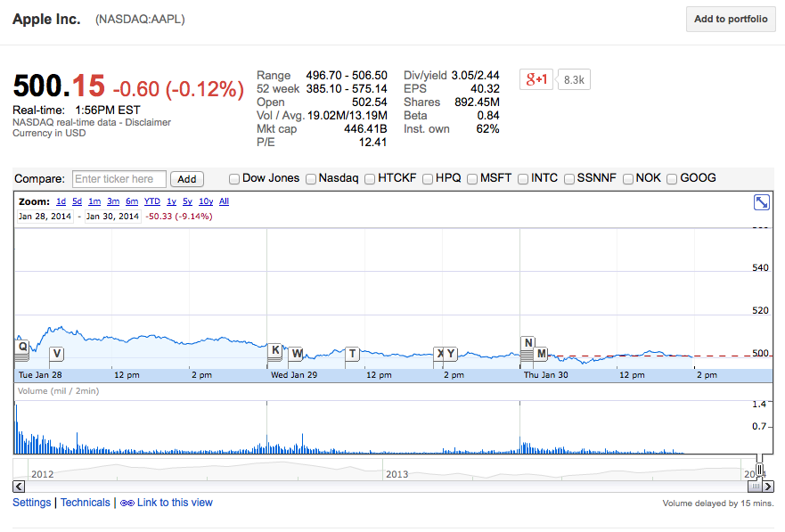
Task: Click the Mkt cap value 446.41B
Action: 365,129
